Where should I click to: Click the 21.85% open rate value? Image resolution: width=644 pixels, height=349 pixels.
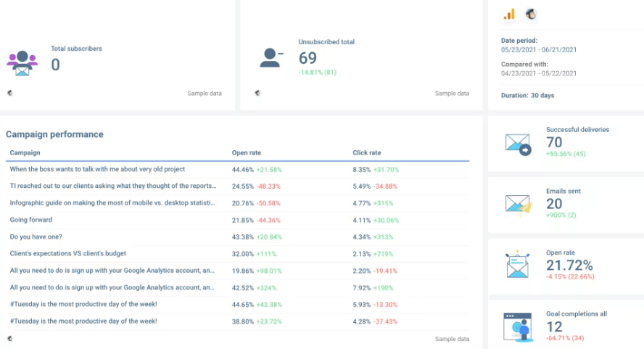click(243, 221)
